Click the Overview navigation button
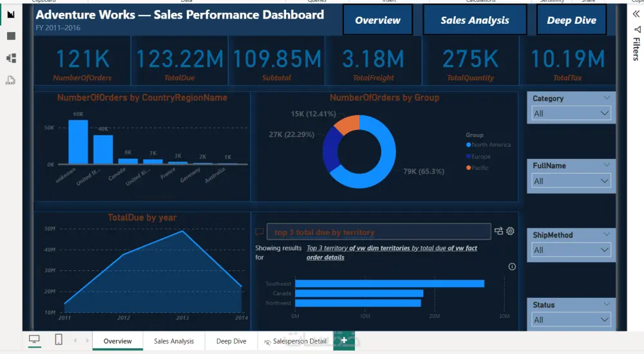The width and height of the screenshot is (644, 354). (x=378, y=20)
